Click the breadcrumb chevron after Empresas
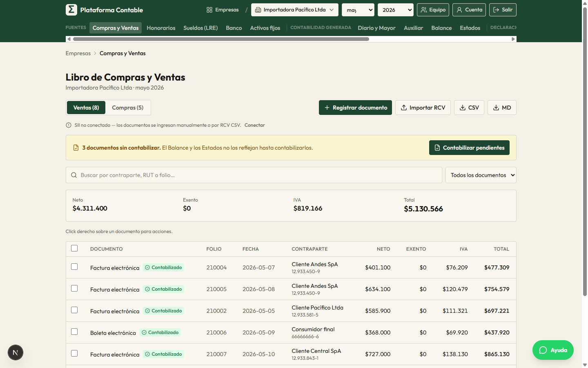This screenshot has width=588, height=368. [x=95, y=53]
